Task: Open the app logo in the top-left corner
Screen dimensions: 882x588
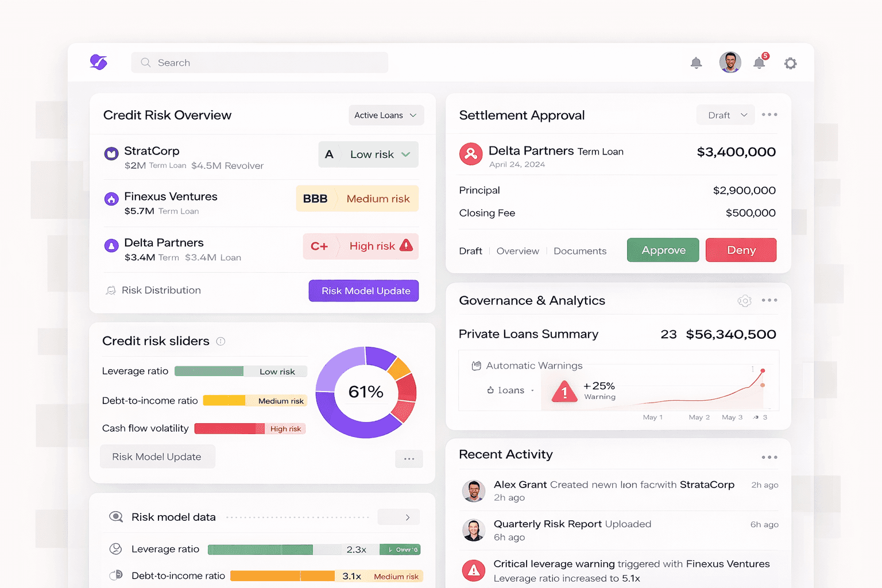Action: point(98,62)
